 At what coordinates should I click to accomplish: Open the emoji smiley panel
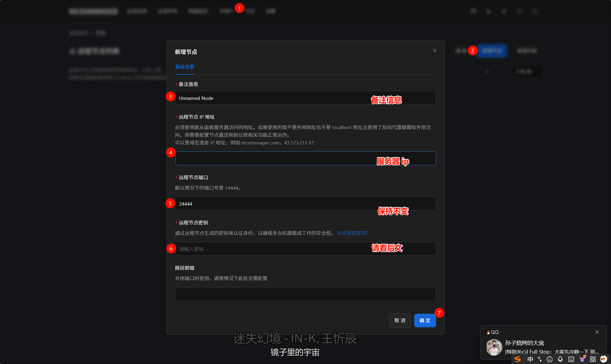click(x=550, y=359)
